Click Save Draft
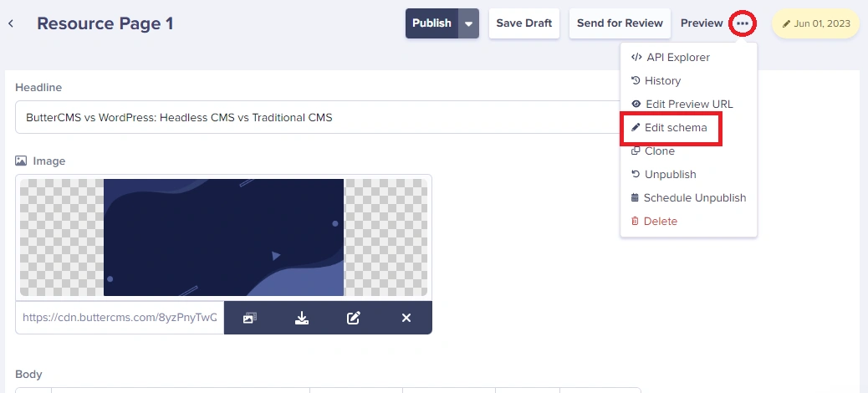This screenshot has height=393, width=868. (x=524, y=23)
